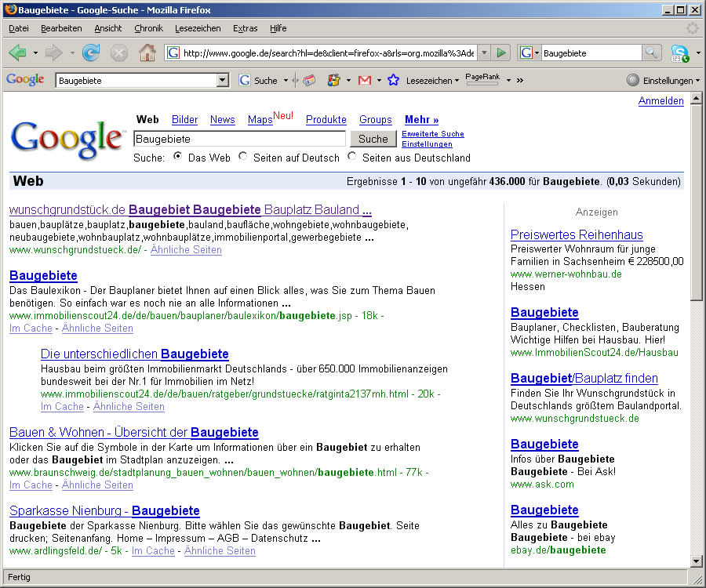Open the Preiswertes Reihenhaus ad link
This screenshot has width=706, height=588.
tap(577, 235)
